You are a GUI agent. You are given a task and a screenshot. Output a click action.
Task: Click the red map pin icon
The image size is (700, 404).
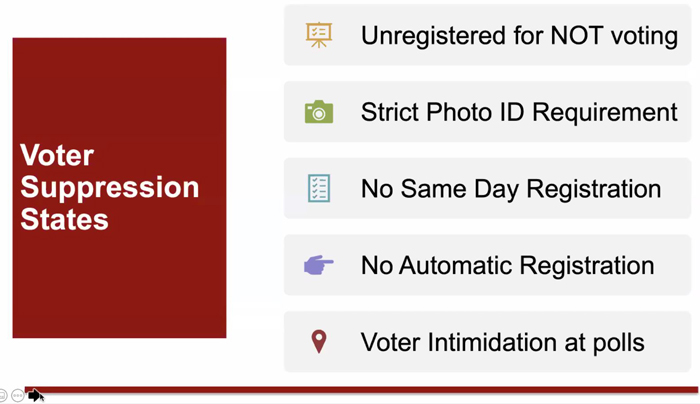319,342
